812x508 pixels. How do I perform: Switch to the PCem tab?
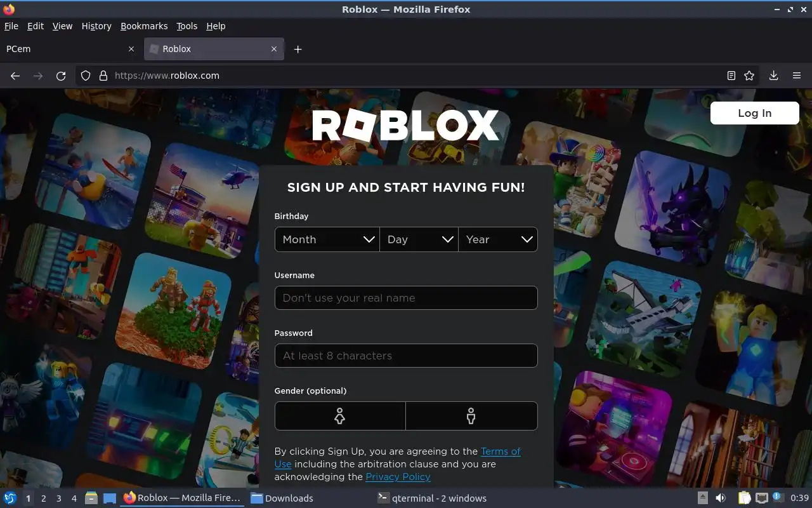[x=70, y=49]
